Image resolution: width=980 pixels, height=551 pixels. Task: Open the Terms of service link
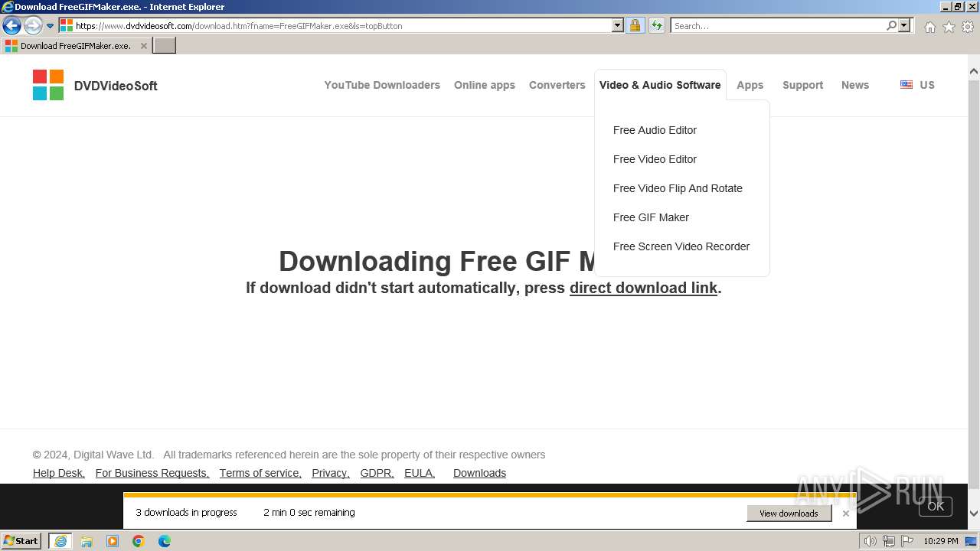tap(260, 473)
